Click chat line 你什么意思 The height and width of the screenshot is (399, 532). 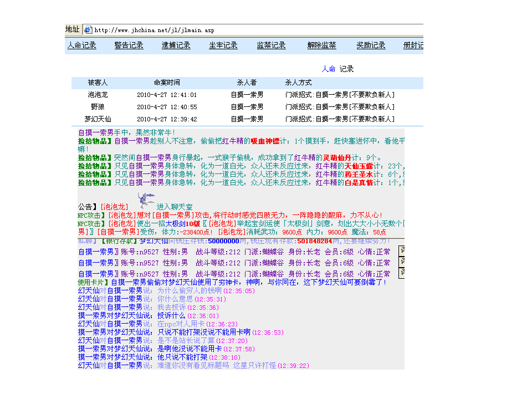175,299
